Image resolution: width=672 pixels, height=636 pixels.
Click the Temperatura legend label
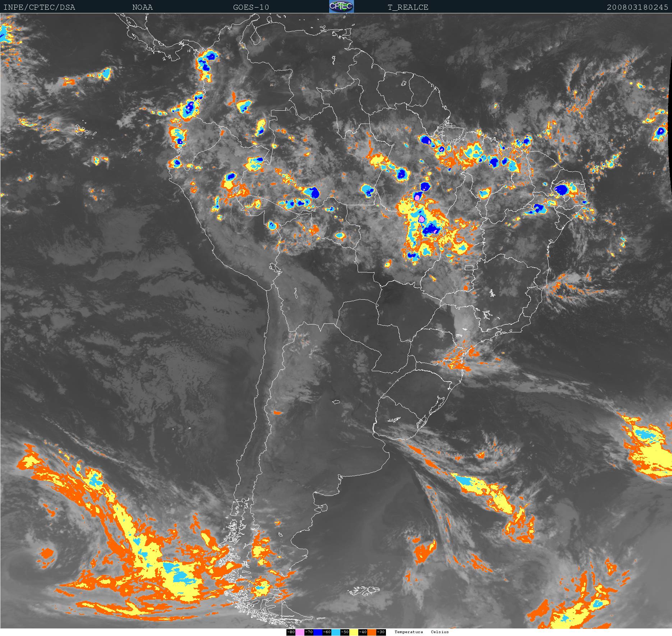coord(409,632)
